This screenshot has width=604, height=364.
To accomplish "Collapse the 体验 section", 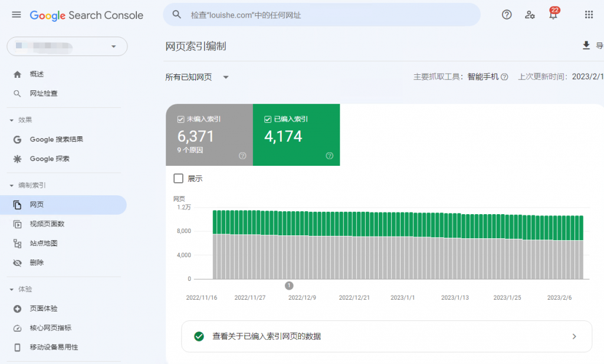I will tap(12, 289).
